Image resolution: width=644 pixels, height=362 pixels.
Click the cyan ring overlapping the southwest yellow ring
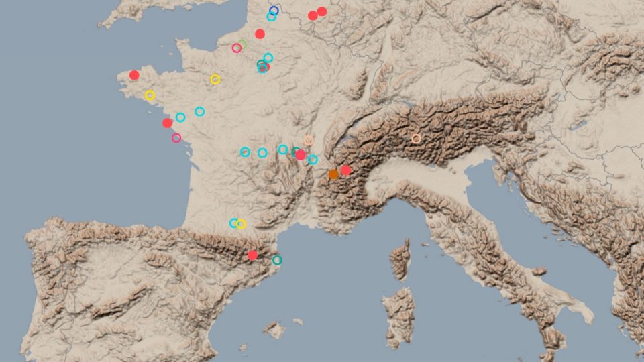[234, 223]
